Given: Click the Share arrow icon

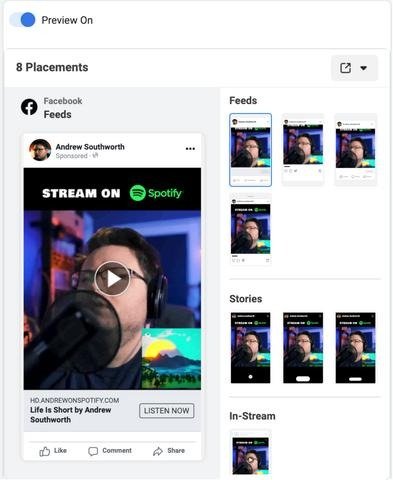Looking at the screenshot, I should tap(158, 451).
